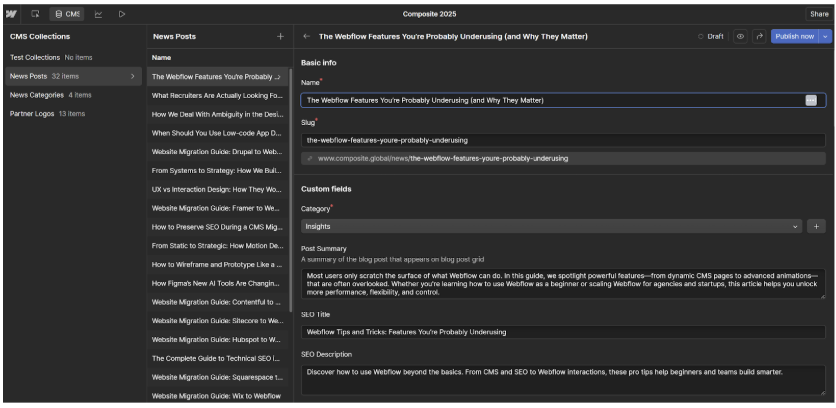Click the Composite 2025 project title

429,14
